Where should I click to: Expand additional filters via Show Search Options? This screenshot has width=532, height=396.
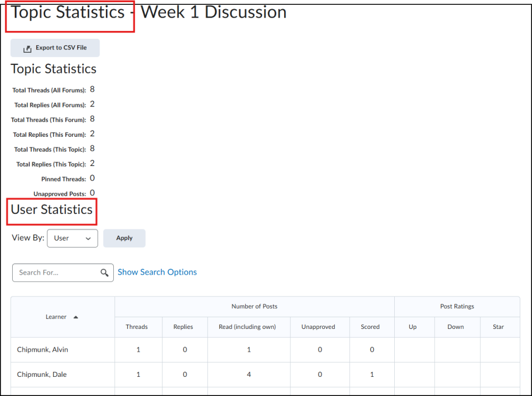157,272
